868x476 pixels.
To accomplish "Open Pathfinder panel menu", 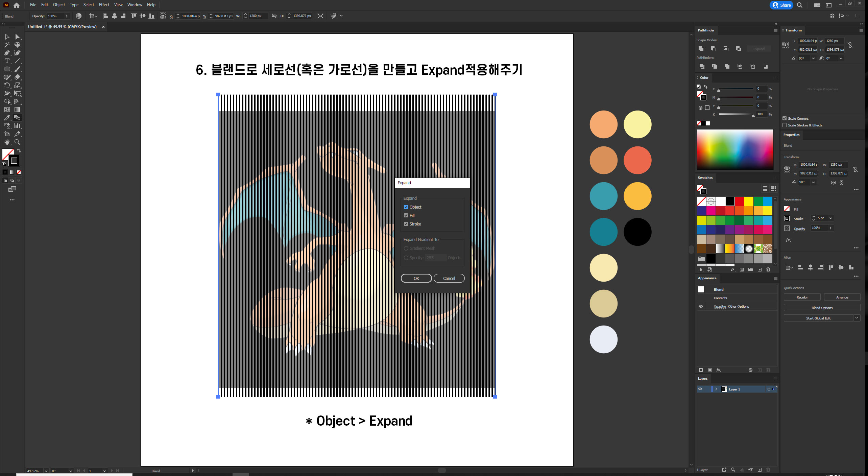I will point(776,30).
